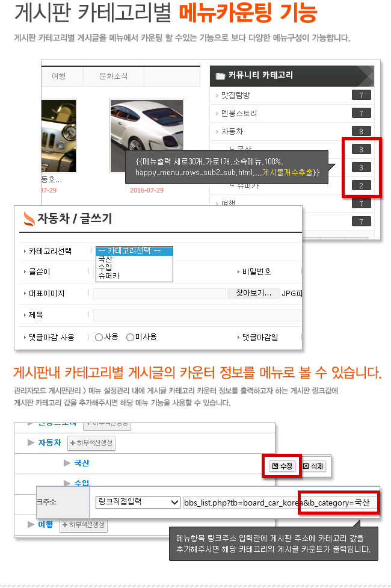Click the bbs_list.php link address field
The image size is (391, 588).
(x=281, y=503)
